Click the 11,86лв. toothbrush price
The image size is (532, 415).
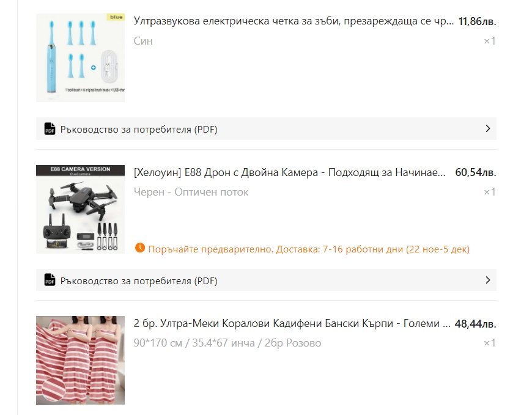[478, 21]
